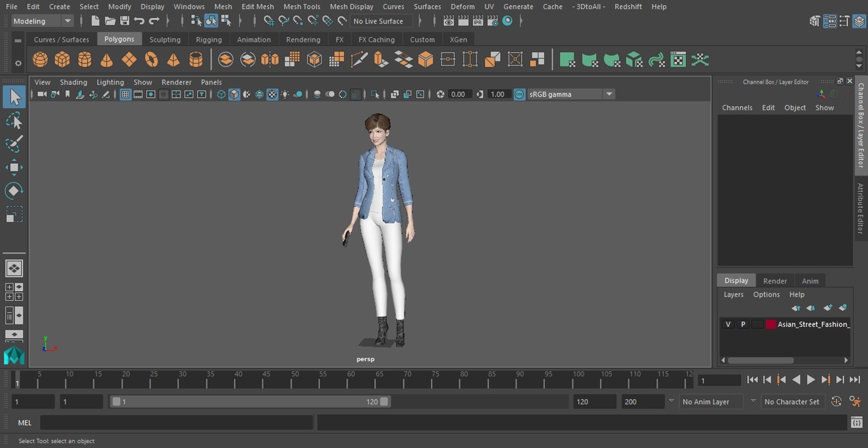Go to start of playback range

coord(752,380)
